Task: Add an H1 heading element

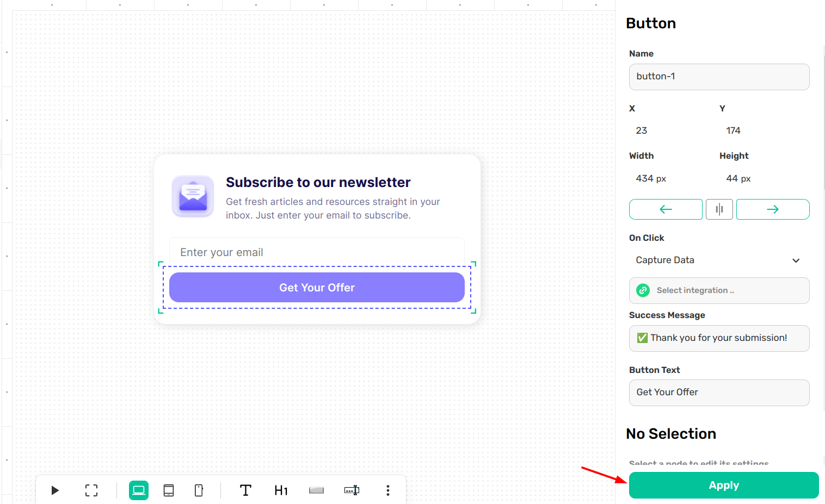Action: point(281,490)
